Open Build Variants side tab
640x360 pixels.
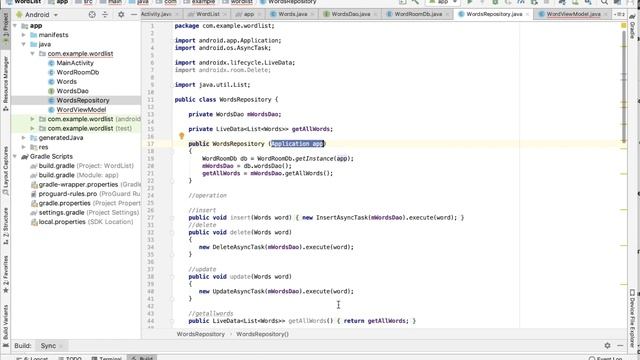coord(6,325)
